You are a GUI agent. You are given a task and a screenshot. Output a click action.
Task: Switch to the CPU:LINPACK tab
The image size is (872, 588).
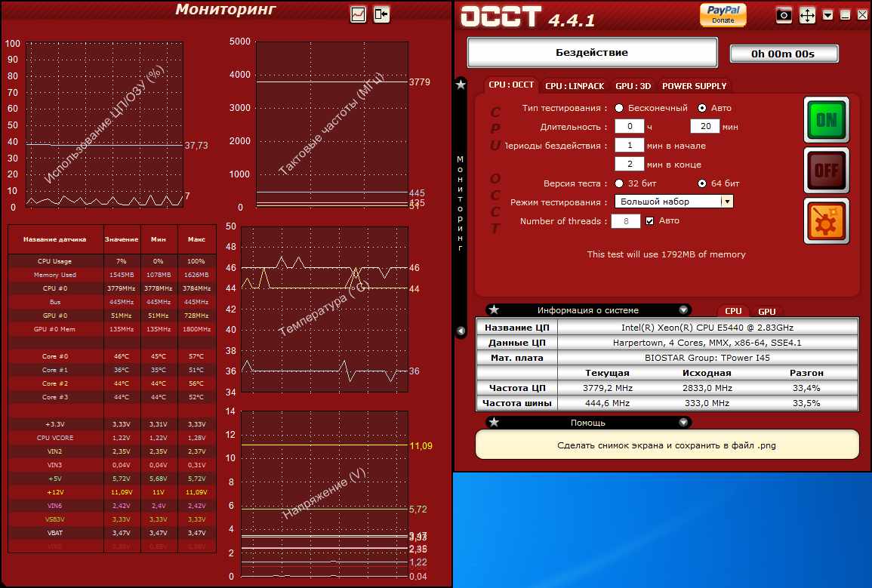click(575, 86)
